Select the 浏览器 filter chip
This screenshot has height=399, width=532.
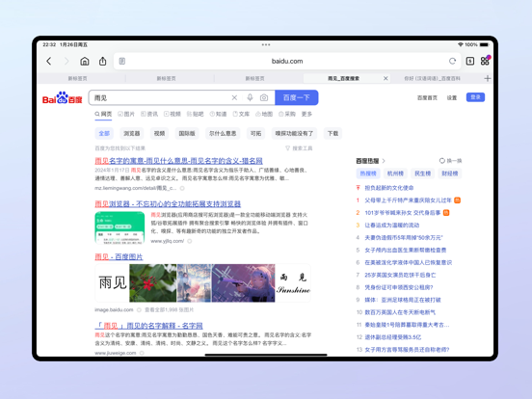click(132, 133)
